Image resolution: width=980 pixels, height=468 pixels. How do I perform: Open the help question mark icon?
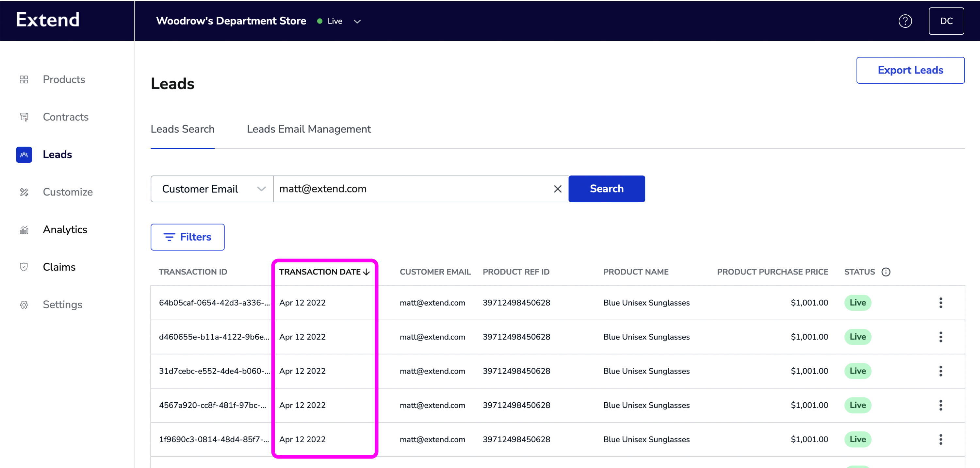coord(905,21)
